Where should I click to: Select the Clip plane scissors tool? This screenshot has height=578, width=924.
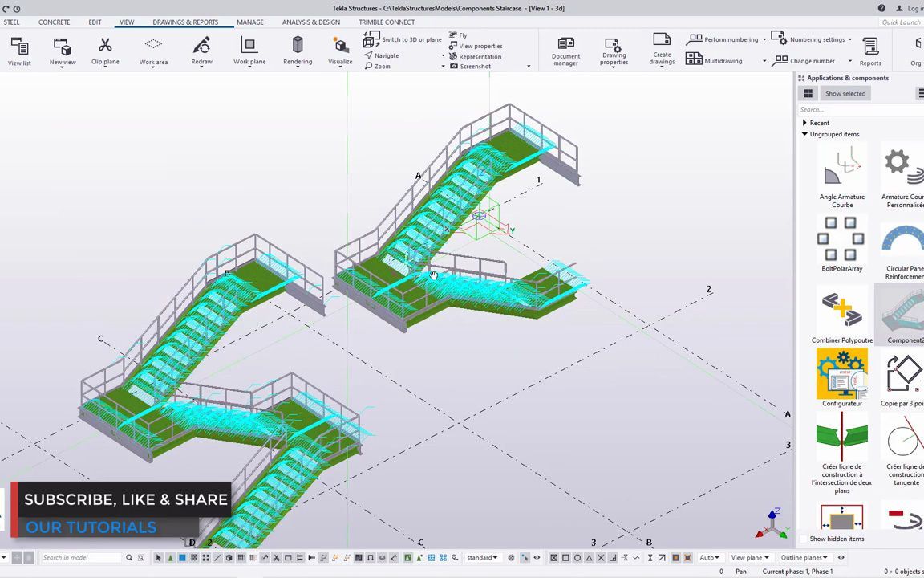(x=105, y=51)
